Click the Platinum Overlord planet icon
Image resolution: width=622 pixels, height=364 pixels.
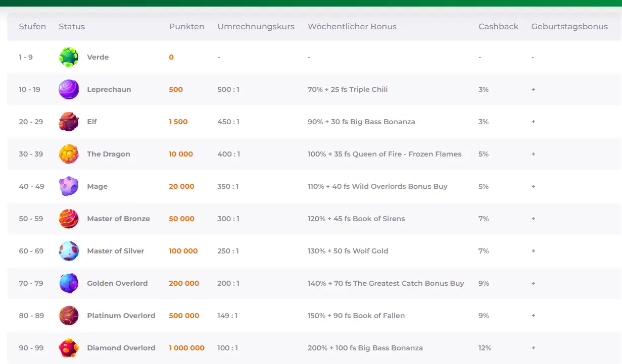coord(69,316)
